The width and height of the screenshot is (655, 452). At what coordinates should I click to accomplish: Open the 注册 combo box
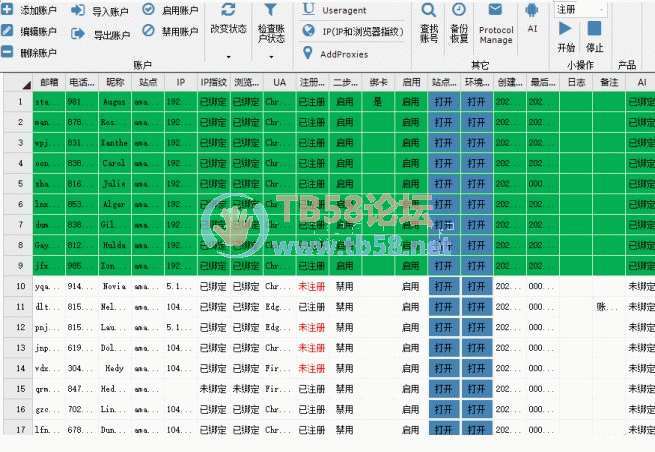pyautogui.click(x=582, y=9)
